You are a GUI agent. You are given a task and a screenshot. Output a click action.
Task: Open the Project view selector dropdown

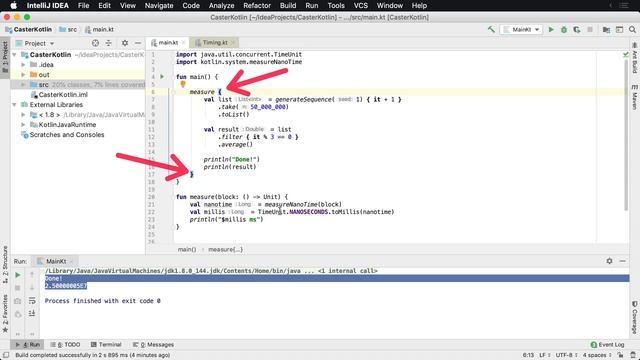pos(35,43)
